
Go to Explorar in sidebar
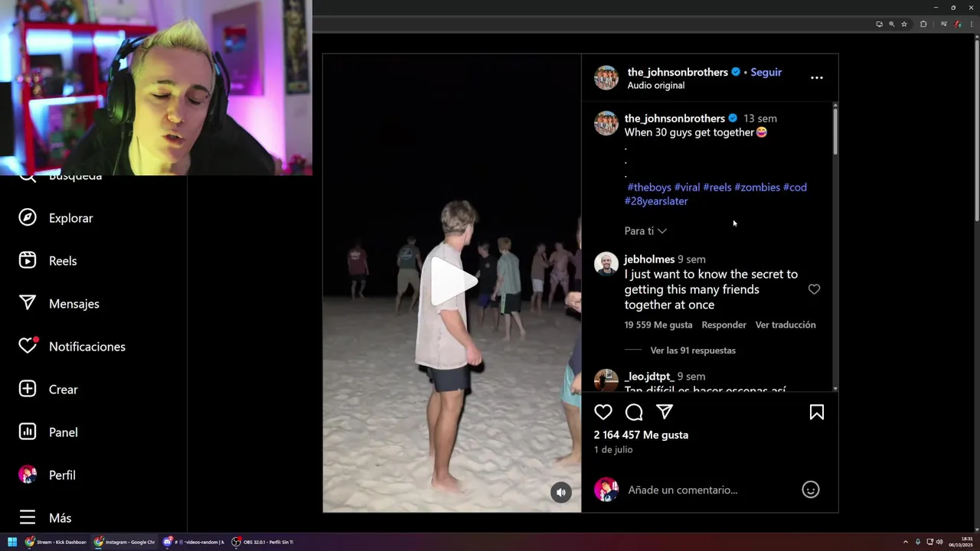coord(57,218)
